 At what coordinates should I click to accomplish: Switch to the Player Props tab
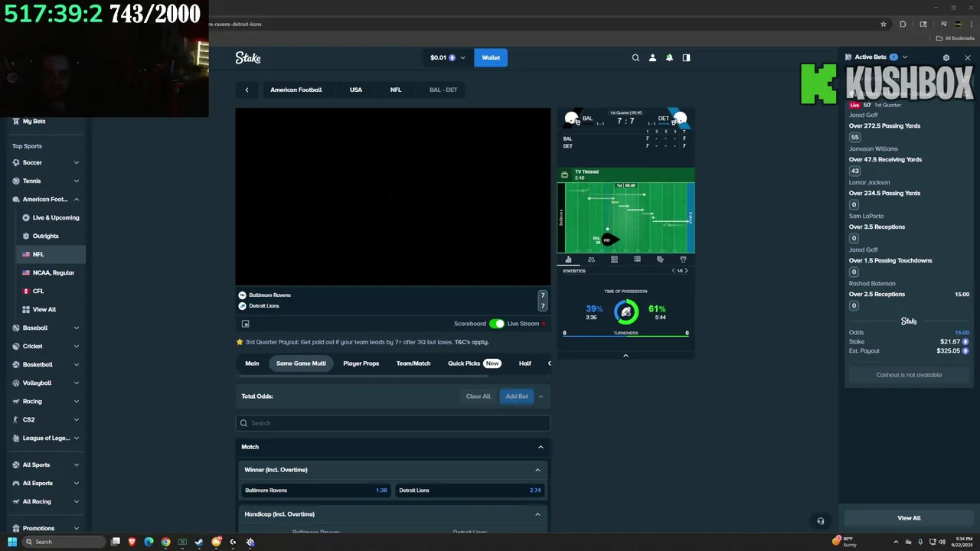361,364
